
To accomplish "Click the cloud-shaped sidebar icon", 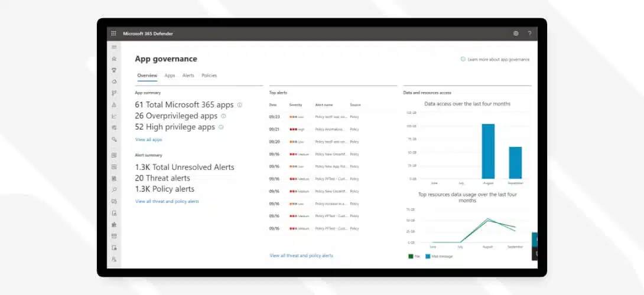I will click(114, 81).
